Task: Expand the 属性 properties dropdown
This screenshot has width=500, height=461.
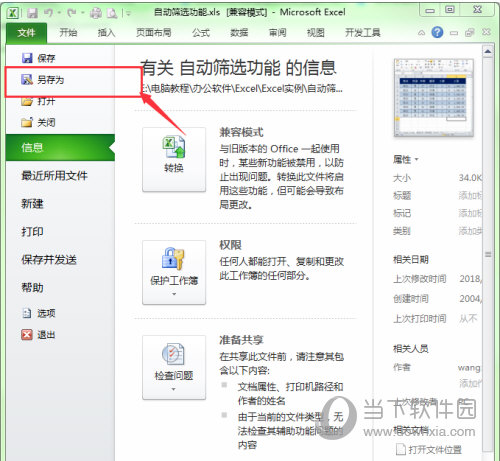Action: coord(405,160)
